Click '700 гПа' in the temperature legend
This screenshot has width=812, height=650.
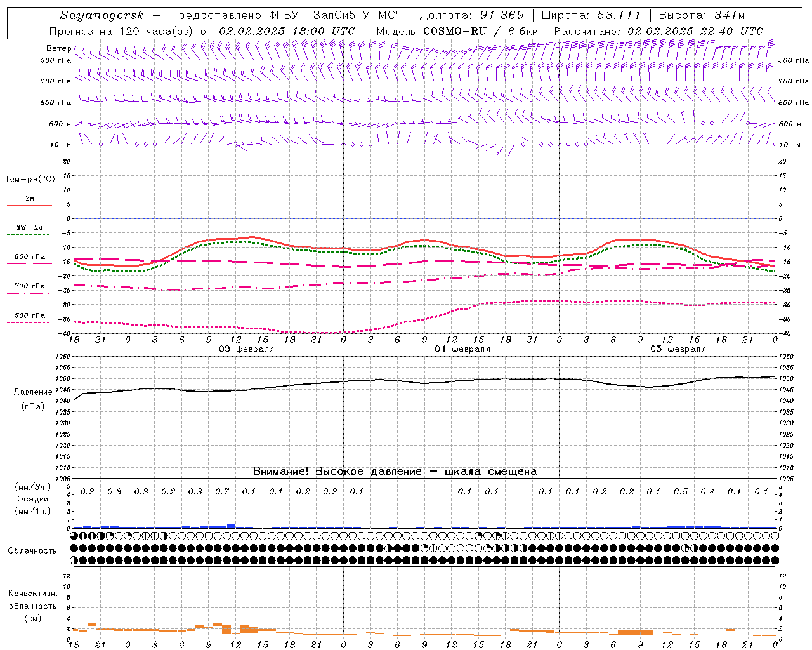pyautogui.click(x=30, y=286)
